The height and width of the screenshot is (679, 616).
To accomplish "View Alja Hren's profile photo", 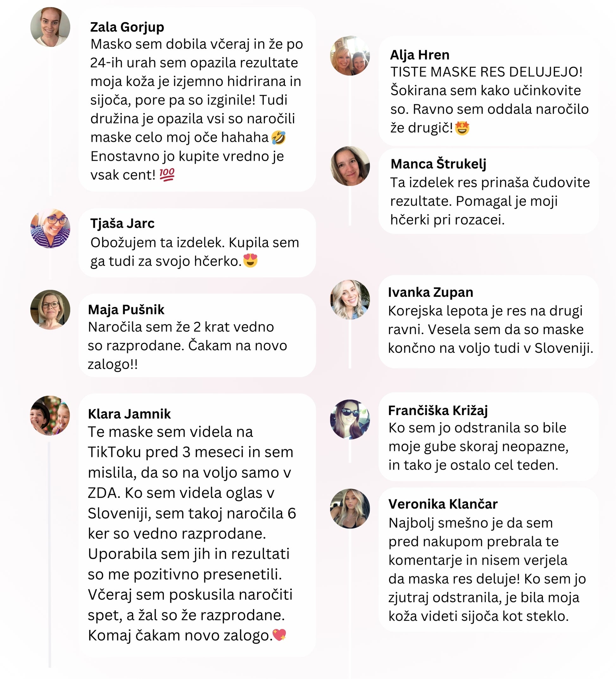I will pos(350,56).
